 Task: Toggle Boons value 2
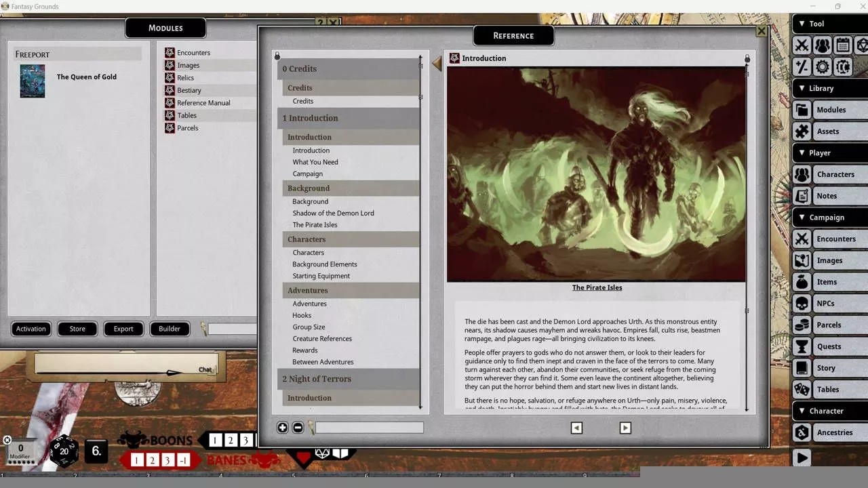[231, 441]
